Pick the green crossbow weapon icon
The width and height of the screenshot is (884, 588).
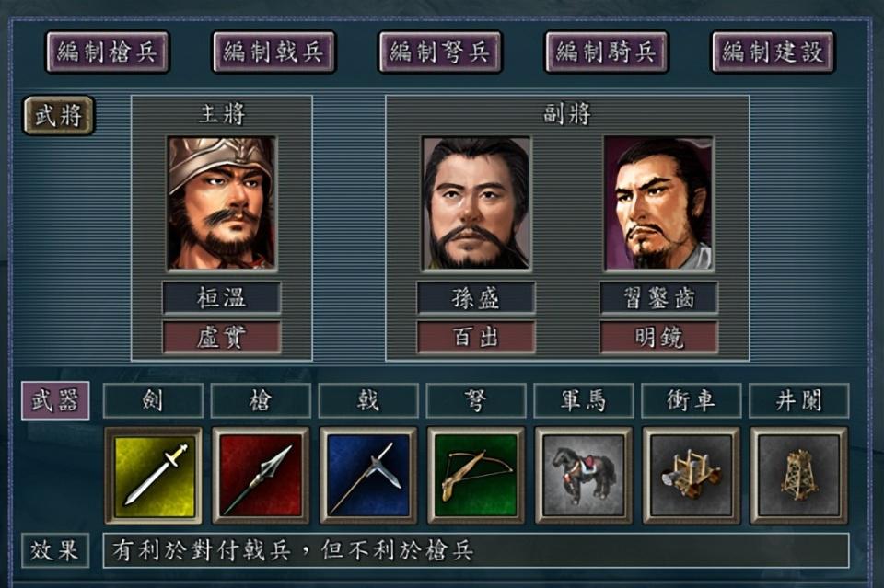pos(476,476)
